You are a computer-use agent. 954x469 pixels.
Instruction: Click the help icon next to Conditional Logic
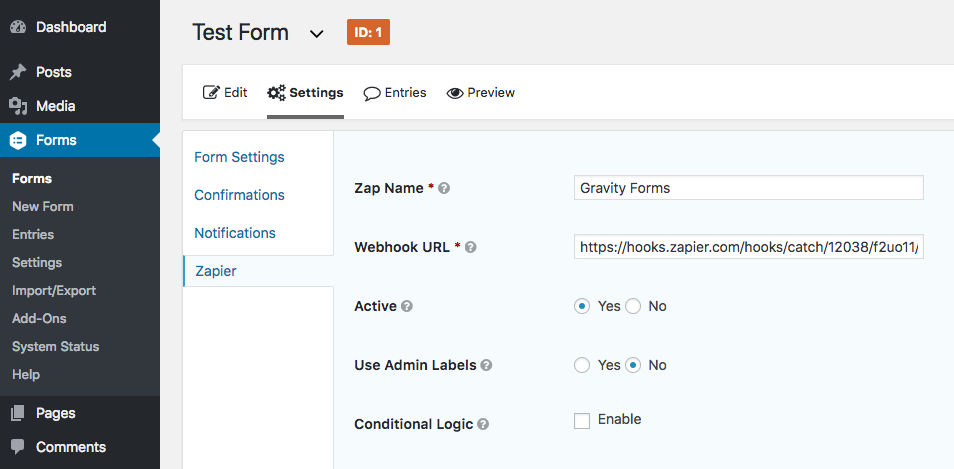(482, 424)
